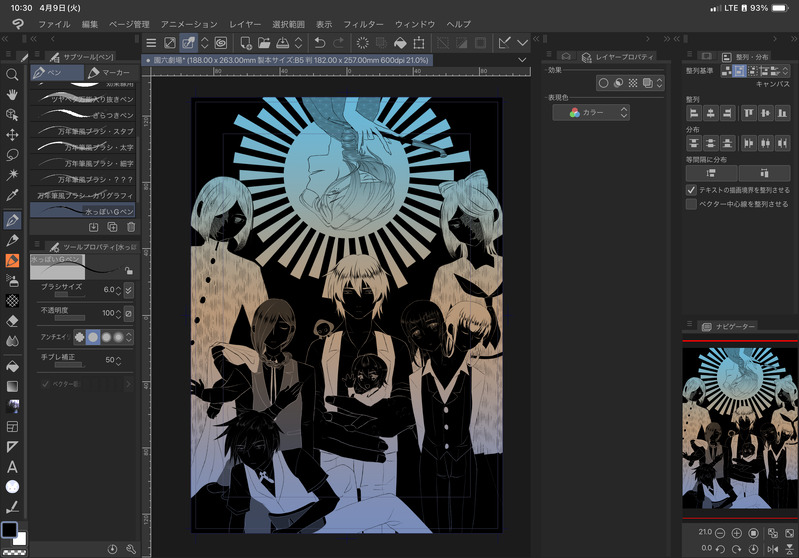Open the フィルター menu
The image size is (799, 558).
pos(363,23)
